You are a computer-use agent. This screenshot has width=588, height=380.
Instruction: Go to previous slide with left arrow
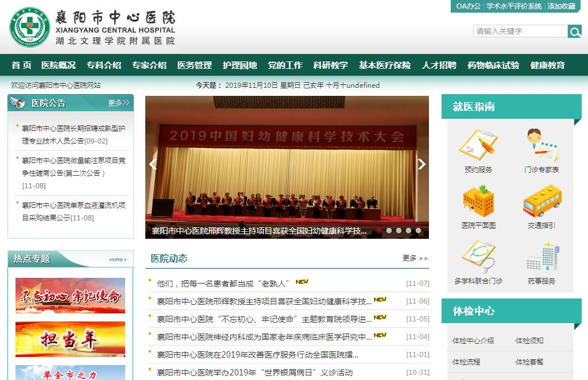[x=153, y=164]
